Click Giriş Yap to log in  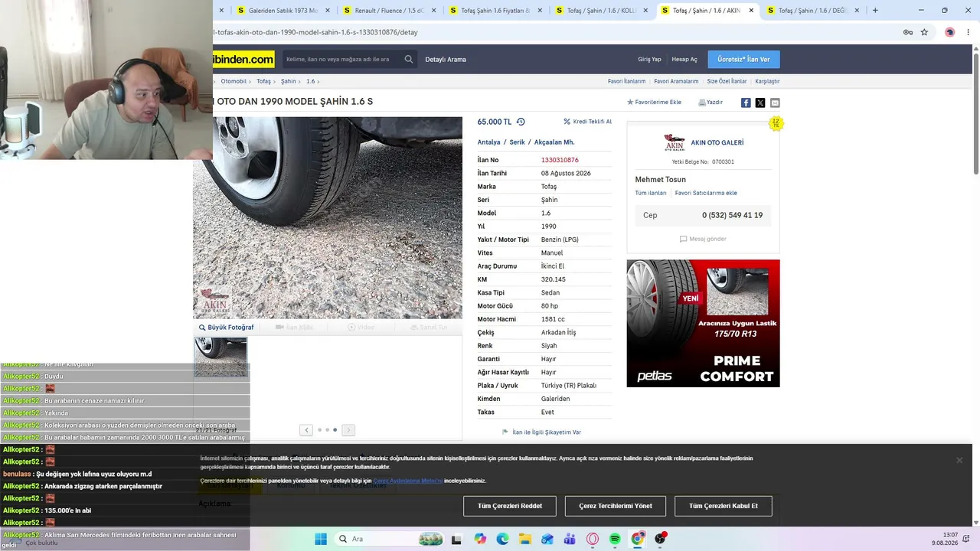(649, 60)
